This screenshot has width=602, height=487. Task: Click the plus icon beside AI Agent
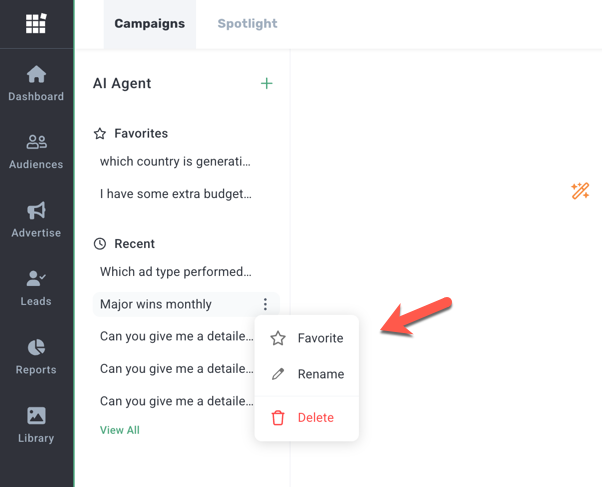point(267,84)
